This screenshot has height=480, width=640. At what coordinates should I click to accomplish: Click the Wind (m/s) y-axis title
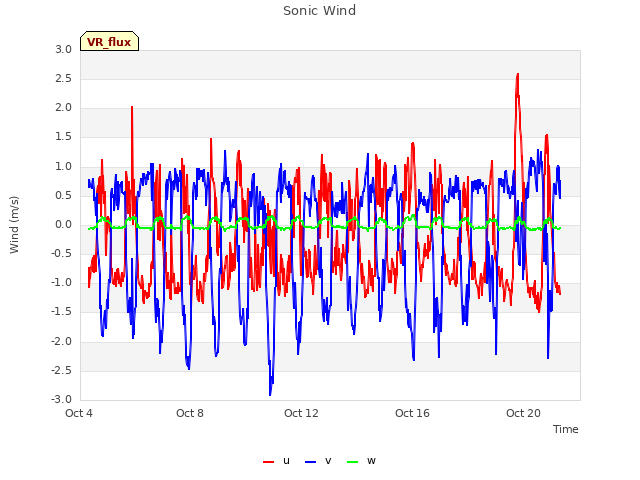pos(14,225)
